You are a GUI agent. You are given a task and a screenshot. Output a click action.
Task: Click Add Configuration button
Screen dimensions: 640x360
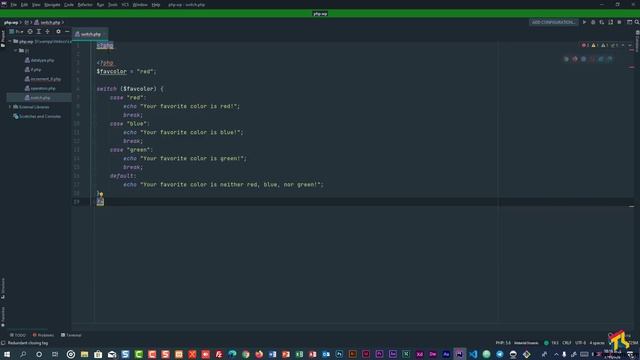[553, 22]
